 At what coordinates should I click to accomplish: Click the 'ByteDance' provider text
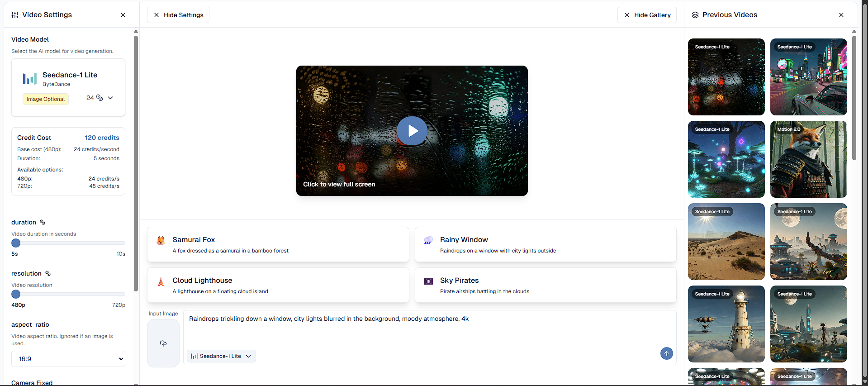56,84
